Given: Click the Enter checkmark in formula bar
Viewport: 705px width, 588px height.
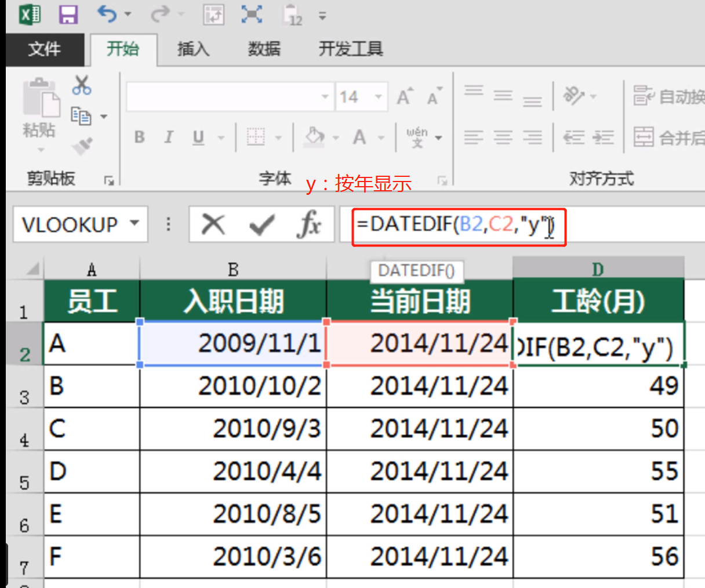Looking at the screenshot, I should tap(261, 224).
